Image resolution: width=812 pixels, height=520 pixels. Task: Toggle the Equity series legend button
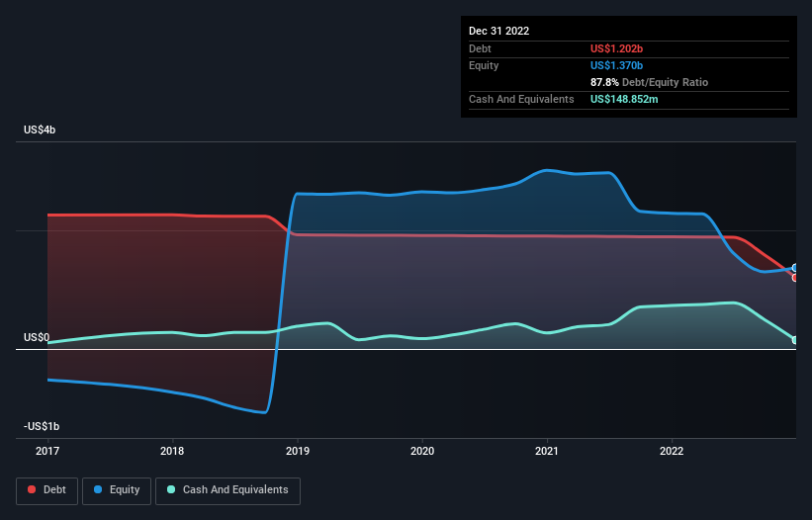tap(117, 490)
